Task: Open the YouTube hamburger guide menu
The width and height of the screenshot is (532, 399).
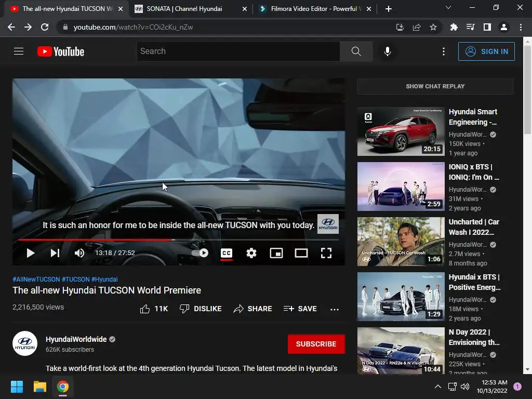Action: click(x=19, y=51)
